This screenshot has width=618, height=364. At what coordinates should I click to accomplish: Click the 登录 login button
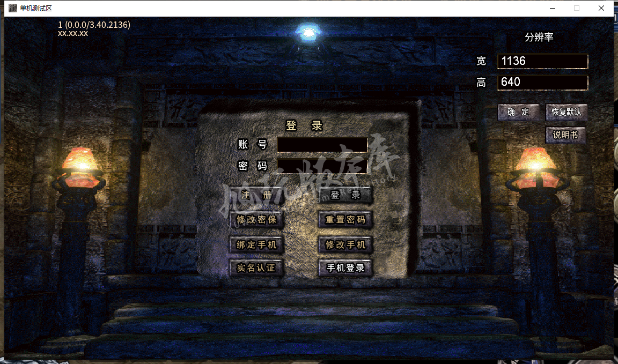(x=345, y=195)
